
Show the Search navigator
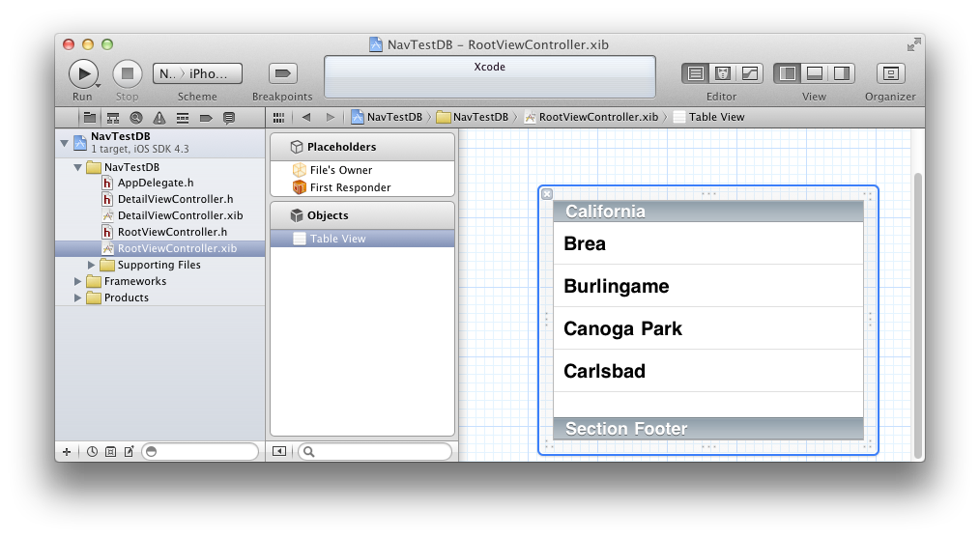(136, 118)
